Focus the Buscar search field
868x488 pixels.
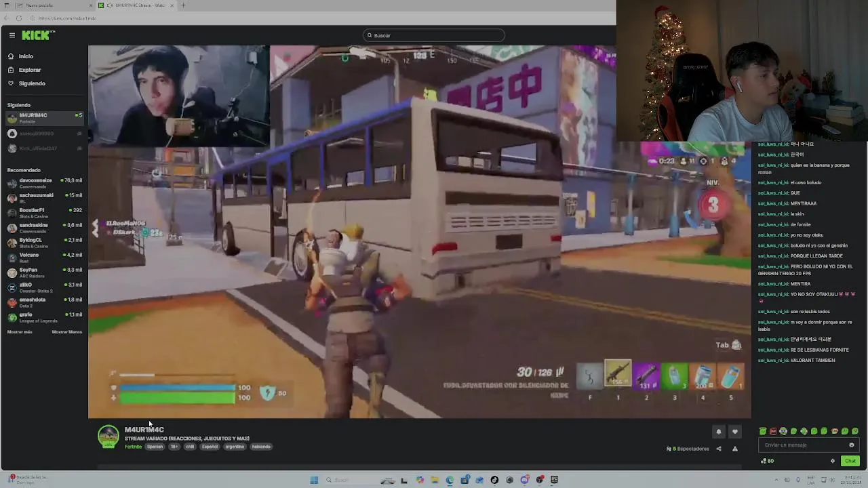coord(434,35)
